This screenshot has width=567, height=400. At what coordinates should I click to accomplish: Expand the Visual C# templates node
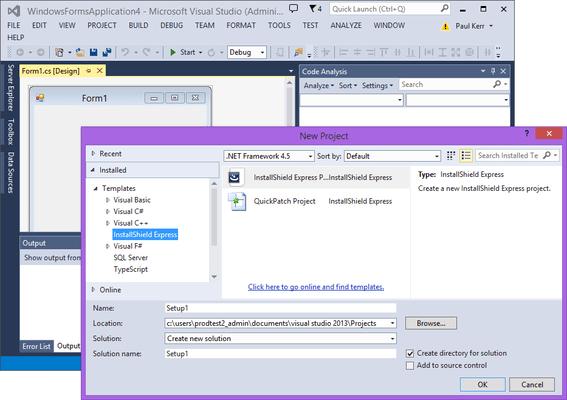(107, 212)
